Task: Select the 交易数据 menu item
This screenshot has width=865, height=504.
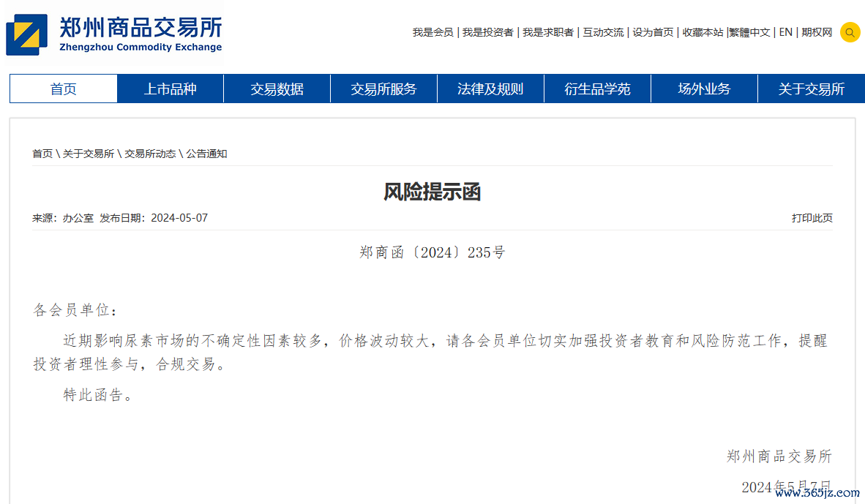Action: pos(277,89)
